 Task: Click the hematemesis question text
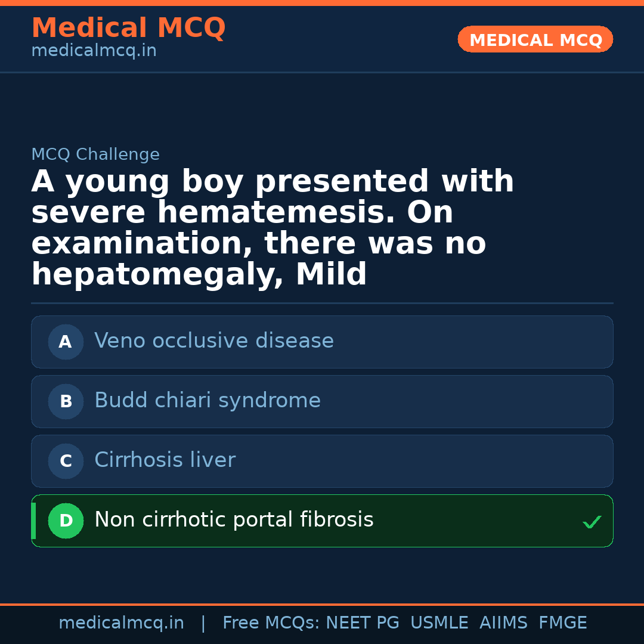[x=273, y=228]
